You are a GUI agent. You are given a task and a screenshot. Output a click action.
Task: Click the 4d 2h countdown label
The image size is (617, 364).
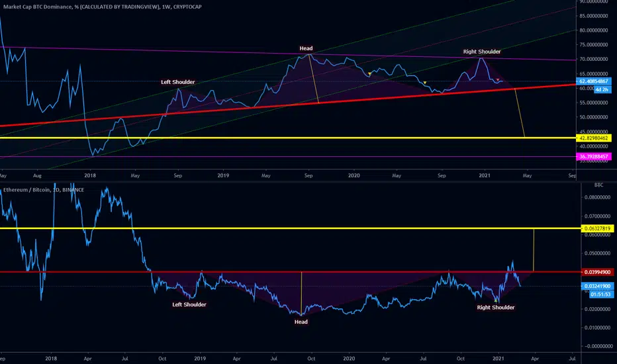(x=602, y=90)
